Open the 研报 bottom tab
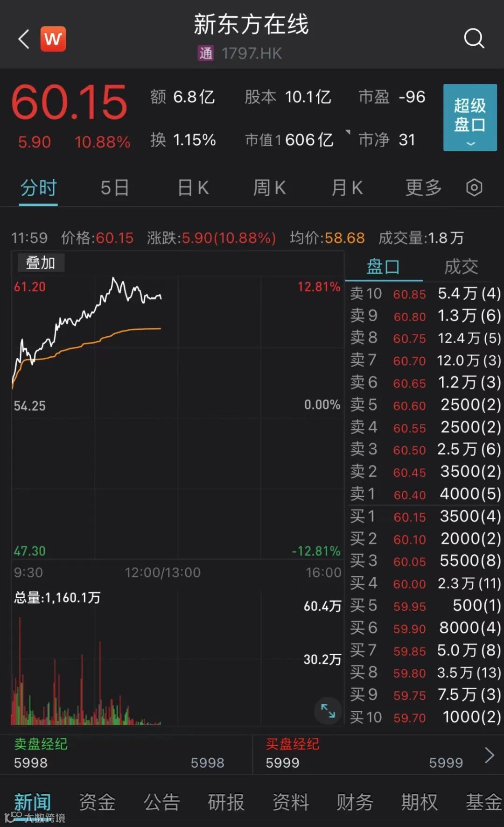The image size is (504, 827). pos(226,802)
